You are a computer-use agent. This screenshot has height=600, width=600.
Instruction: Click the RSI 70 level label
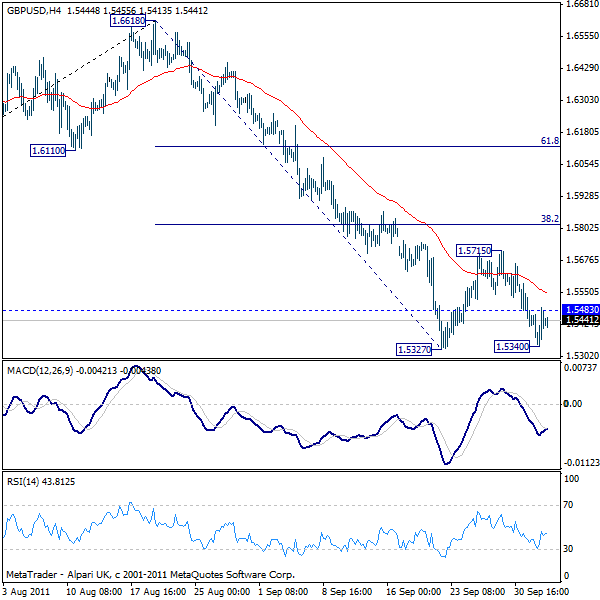(569, 505)
